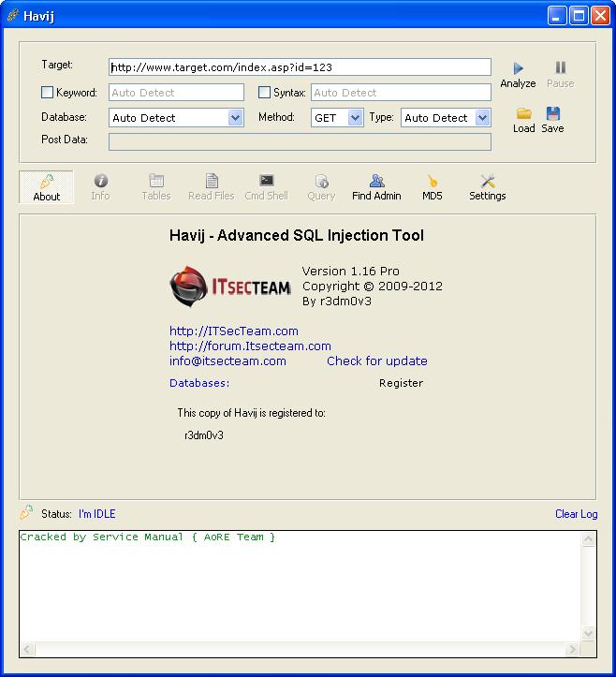Image resolution: width=616 pixels, height=677 pixels.
Task: Enable the Syntax checkbox
Action: pos(264,93)
